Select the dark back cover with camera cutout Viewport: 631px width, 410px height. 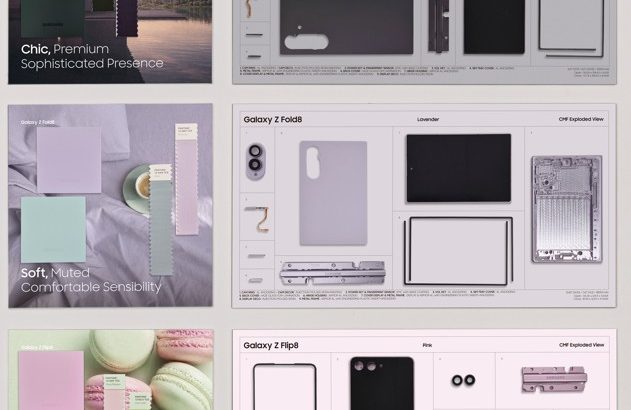(x=346, y=27)
